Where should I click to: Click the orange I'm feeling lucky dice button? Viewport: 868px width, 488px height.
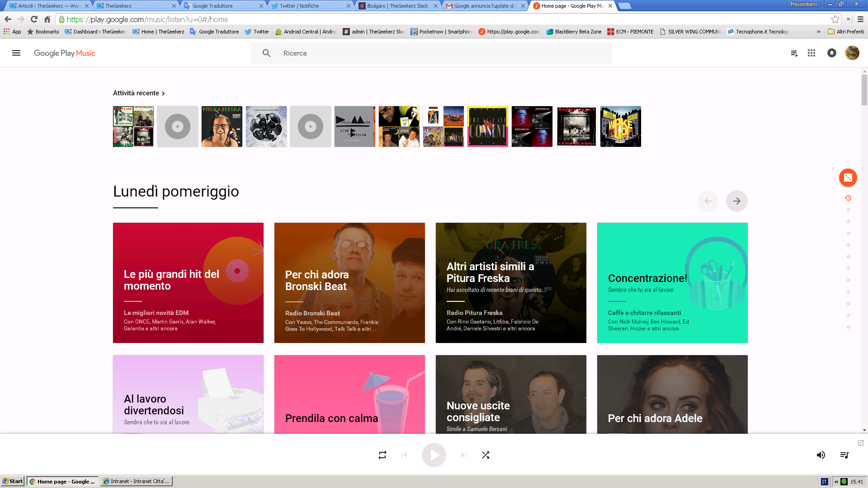848,178
